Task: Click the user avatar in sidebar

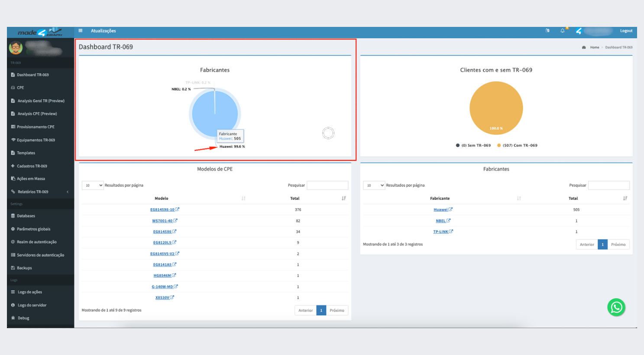Action: (16, 48)
